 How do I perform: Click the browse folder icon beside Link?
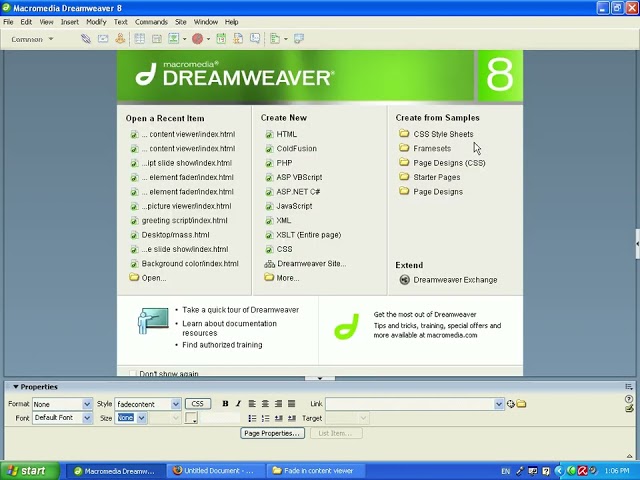click(x=521, y=404)
